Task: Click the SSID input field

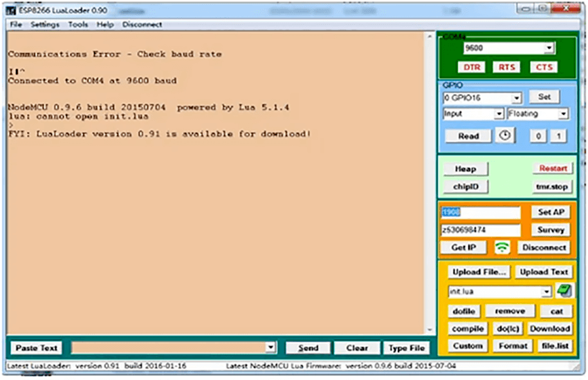Action: (x=480, y=212)
